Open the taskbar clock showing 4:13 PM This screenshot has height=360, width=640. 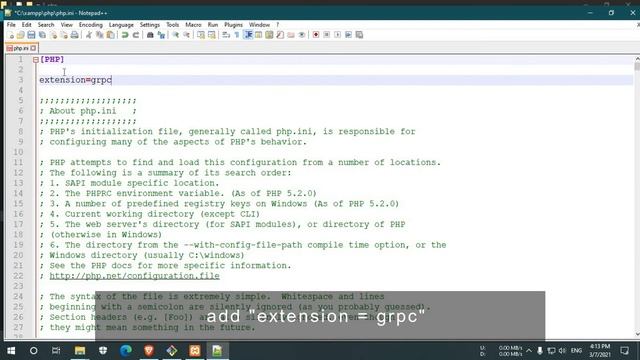(x=600, y=351)
